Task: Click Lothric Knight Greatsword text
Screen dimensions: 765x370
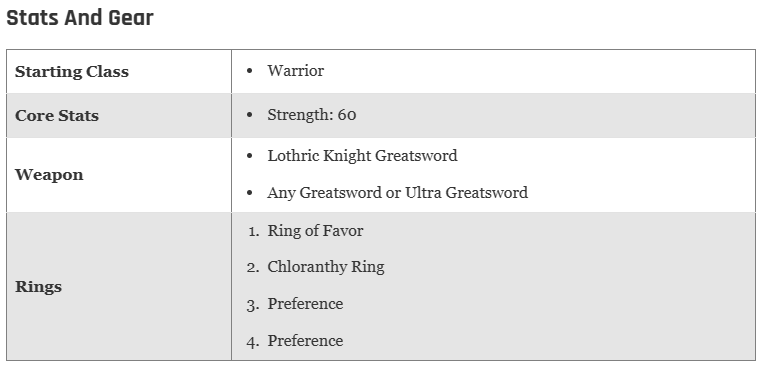Action: tap(362, 156)
